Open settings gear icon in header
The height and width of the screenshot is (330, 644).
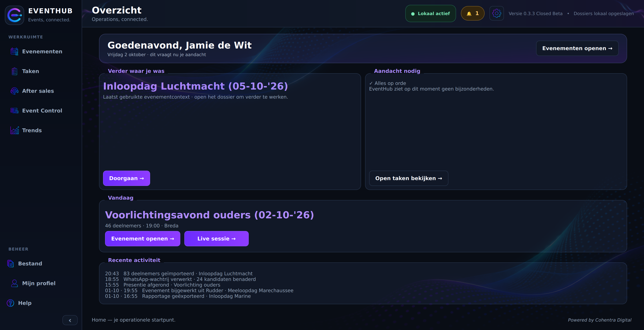tap(496, 13)
